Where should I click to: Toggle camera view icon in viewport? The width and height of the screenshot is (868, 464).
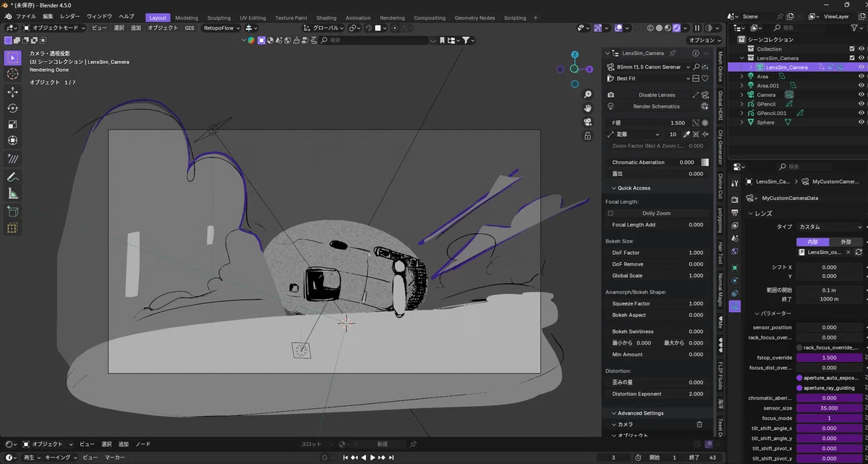tap(588, 122)
